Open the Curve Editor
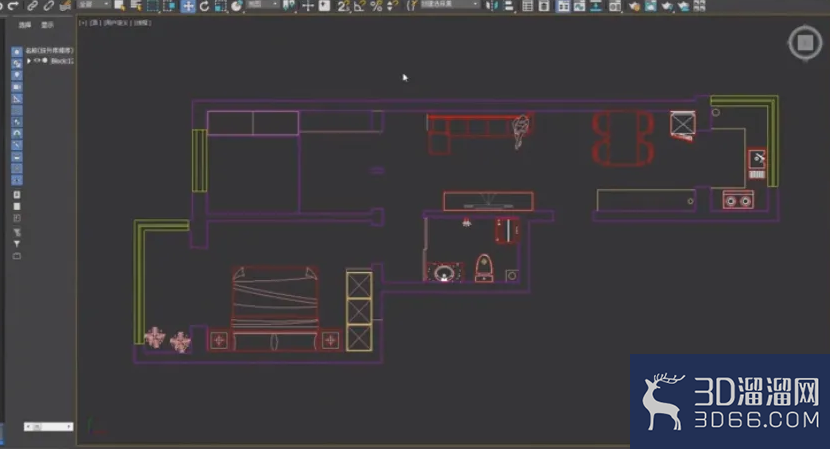The image size is (830, 449). (580, 6)
